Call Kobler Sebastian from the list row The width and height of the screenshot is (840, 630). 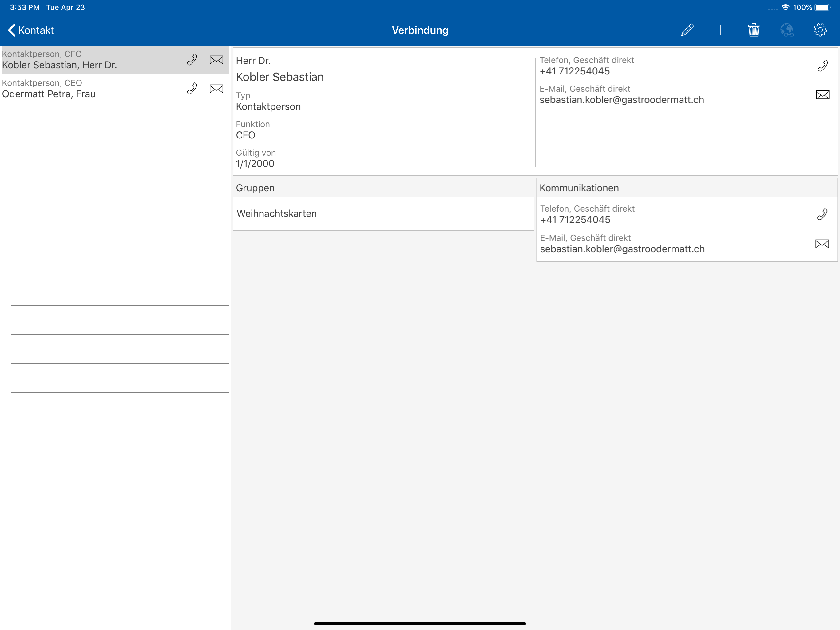tap(192, 60)
